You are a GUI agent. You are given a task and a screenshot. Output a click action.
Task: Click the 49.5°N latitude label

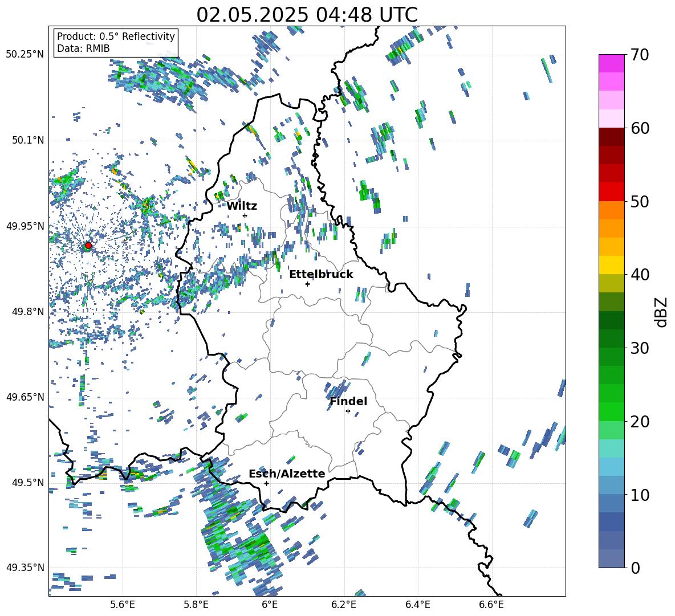[x=28, y=482]
